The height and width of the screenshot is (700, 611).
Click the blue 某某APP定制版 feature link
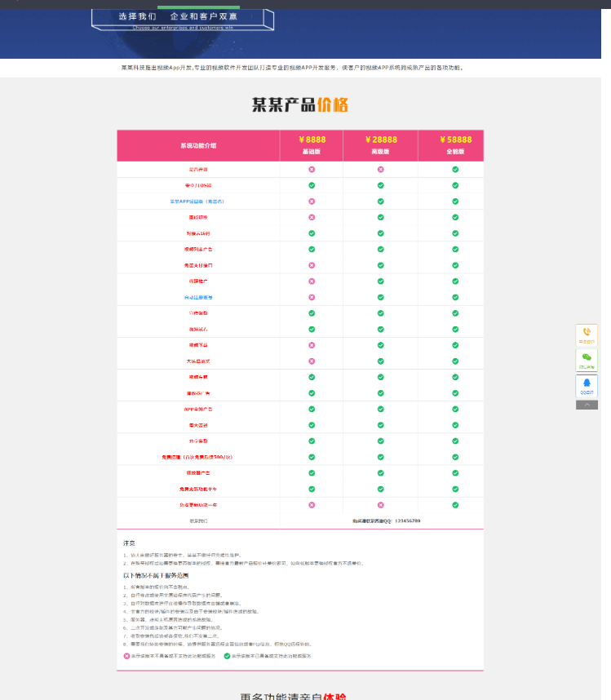coord(197,201)
